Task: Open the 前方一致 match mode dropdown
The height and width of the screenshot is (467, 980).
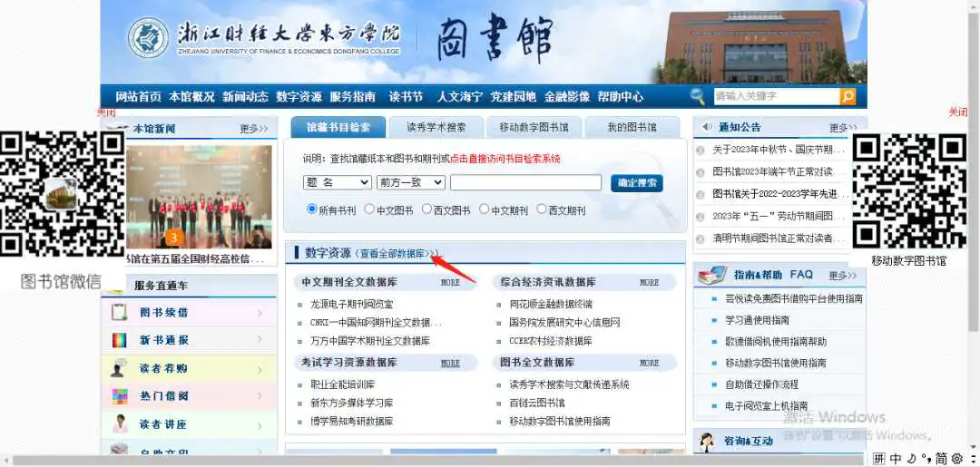Action: [411, 182]
